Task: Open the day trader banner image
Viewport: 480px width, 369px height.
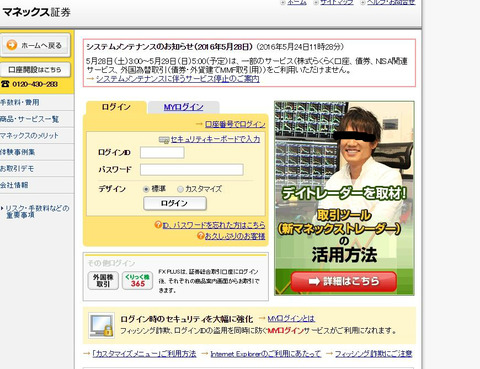Action: pyautogui.click(x=344, y=198)
